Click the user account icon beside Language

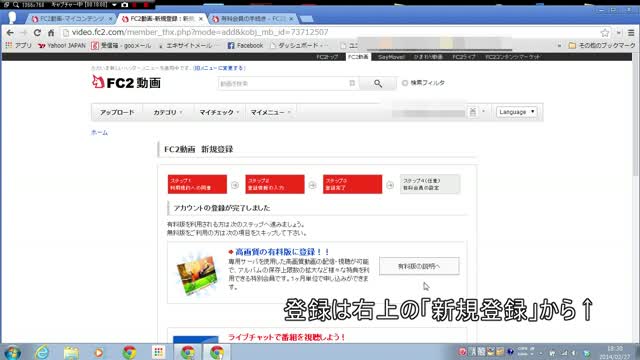[473, 112]
